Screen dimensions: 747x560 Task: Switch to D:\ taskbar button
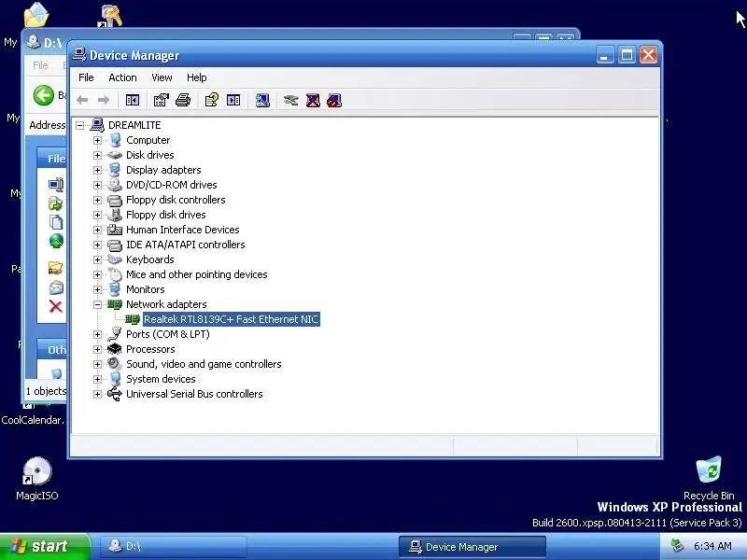174,546
